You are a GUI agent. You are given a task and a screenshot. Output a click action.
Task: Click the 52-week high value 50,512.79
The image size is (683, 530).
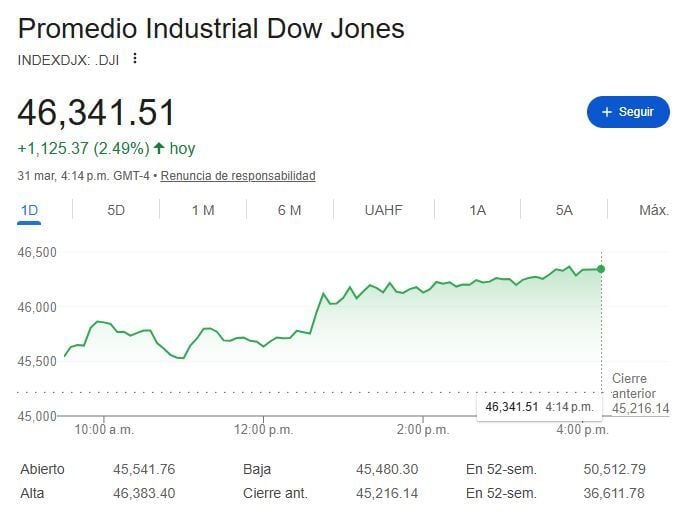tap(614, 468)
